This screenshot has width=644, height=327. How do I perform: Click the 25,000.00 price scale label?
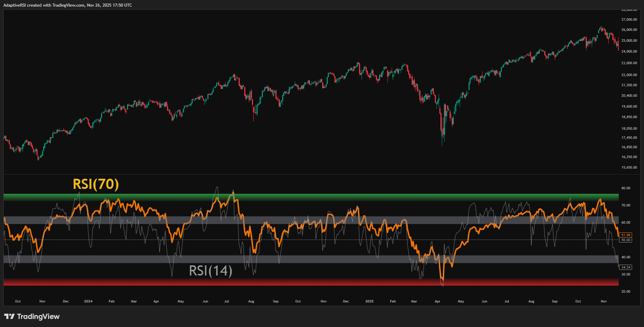629,41
